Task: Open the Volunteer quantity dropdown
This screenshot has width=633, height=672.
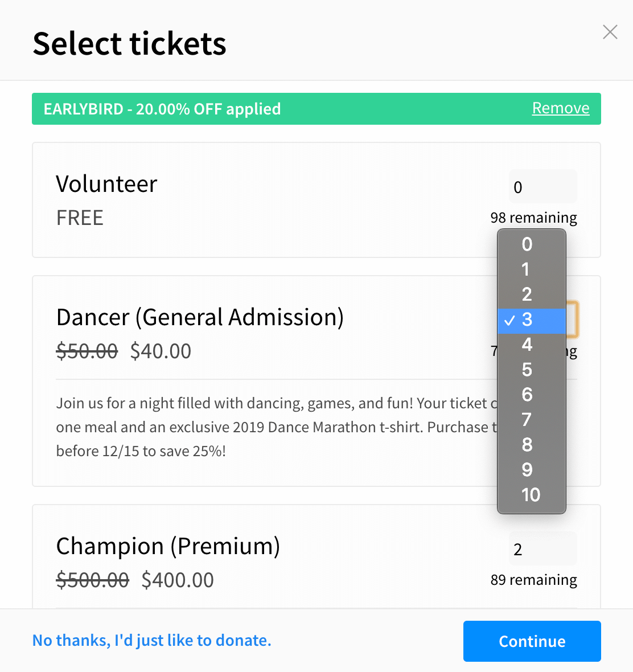Action: pos(542,186)
